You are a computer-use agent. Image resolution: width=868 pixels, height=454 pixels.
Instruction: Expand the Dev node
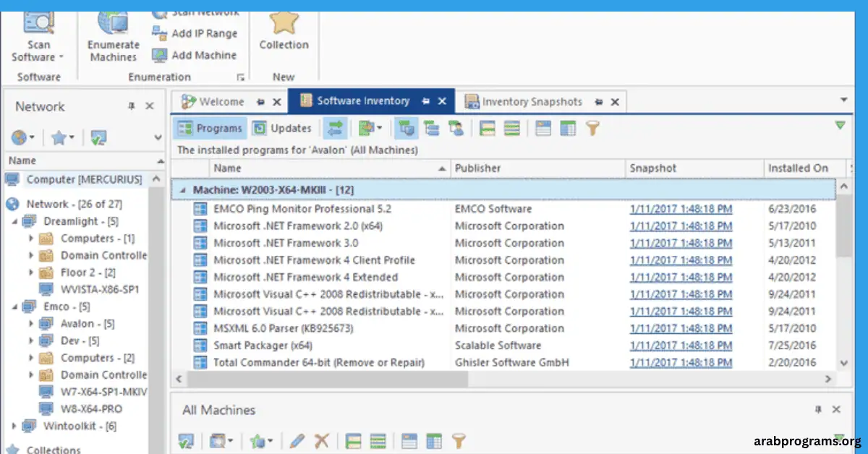31,340
